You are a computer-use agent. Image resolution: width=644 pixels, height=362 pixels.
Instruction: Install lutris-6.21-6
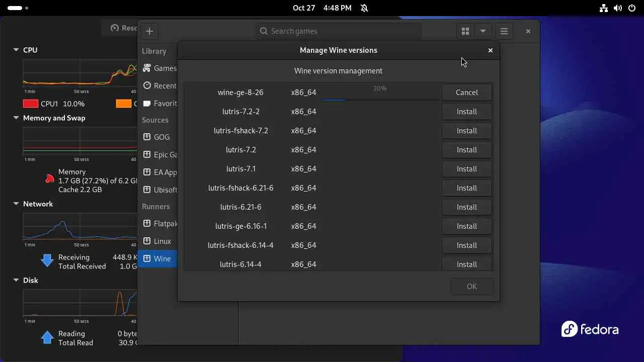pyautogui.click(x=467, y=207)
